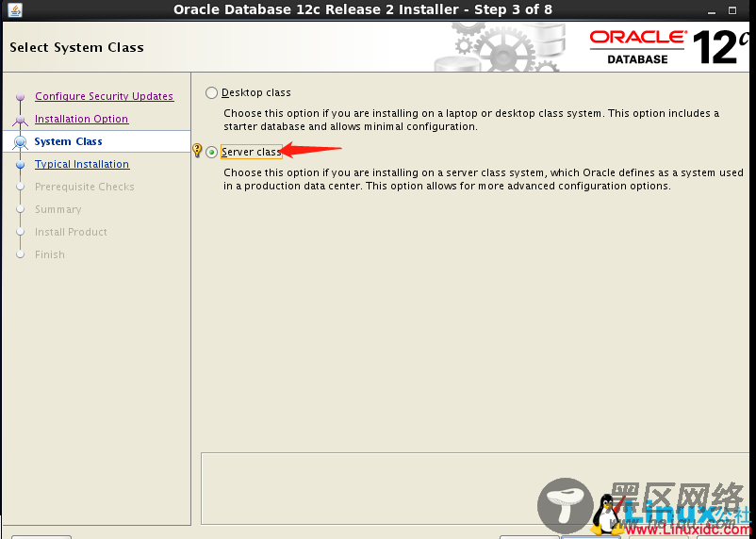Select the Desktop class radio button
This screenshot has height=539, width=756.
coord(211,92)
